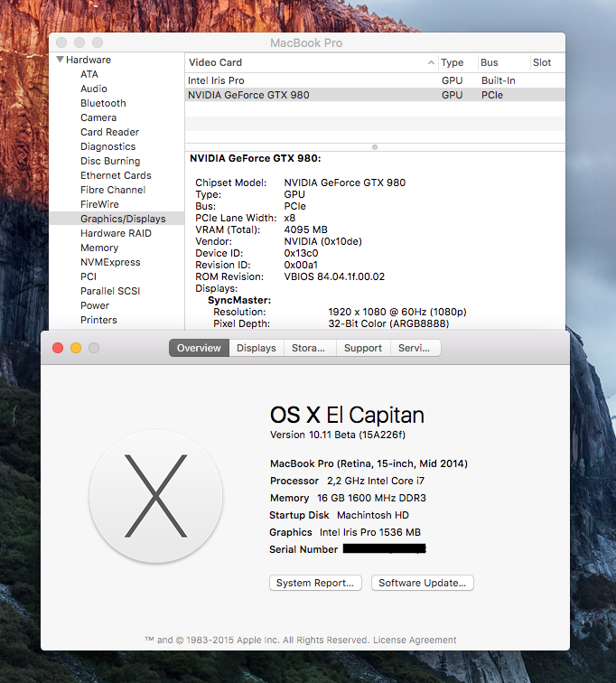
Task: Click the Software Update... button
Action: (423, 583)
